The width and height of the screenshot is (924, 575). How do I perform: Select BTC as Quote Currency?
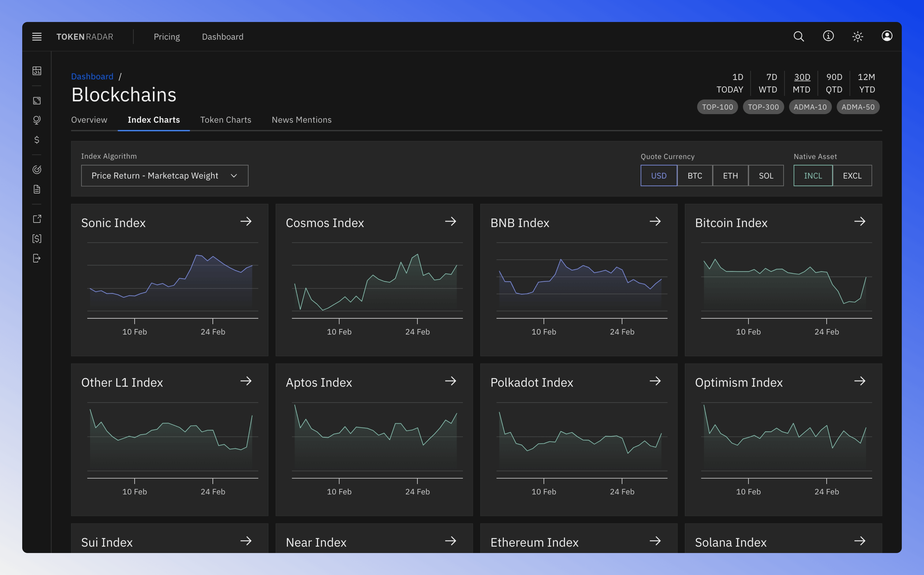pos(694,175)
